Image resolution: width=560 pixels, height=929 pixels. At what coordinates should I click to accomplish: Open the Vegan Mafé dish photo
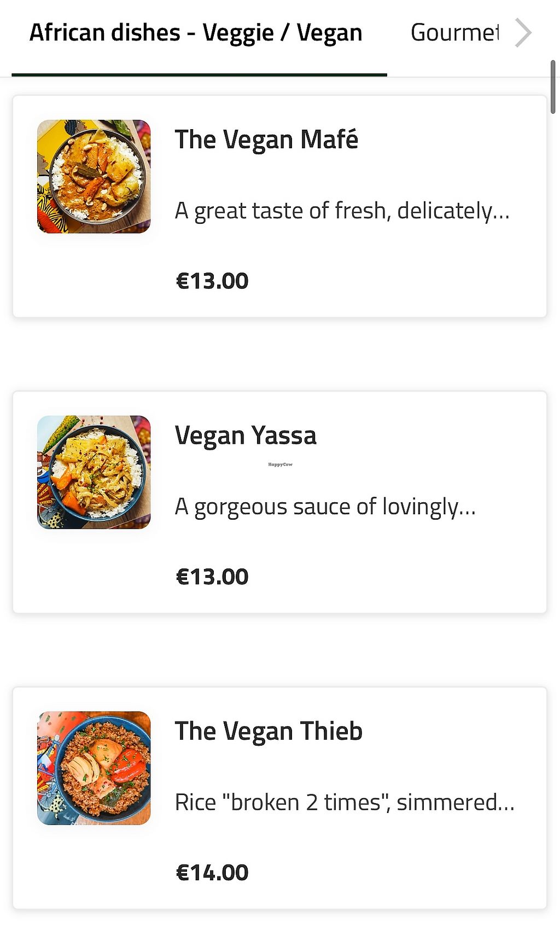(94, 177)
